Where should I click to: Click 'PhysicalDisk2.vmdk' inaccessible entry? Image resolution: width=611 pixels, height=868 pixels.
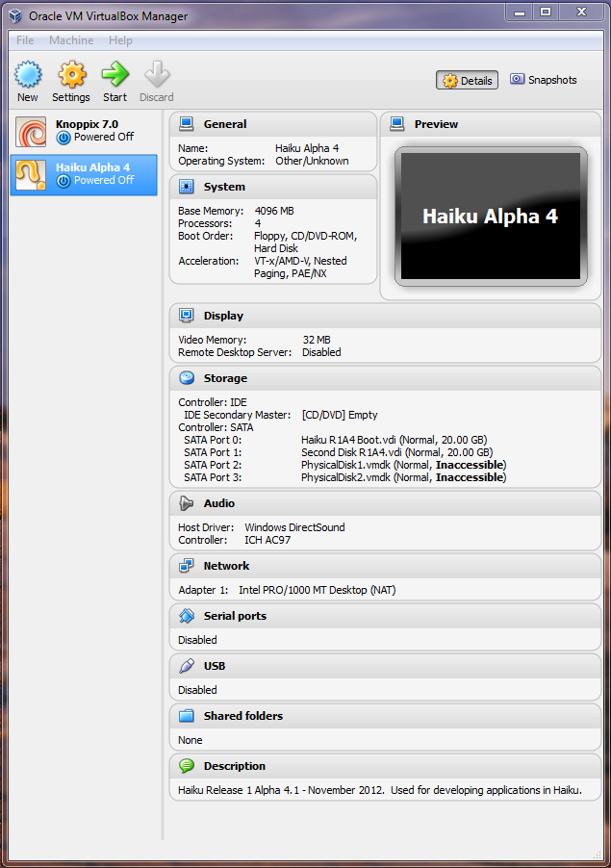pyautogui.click(x=403, y=477)
